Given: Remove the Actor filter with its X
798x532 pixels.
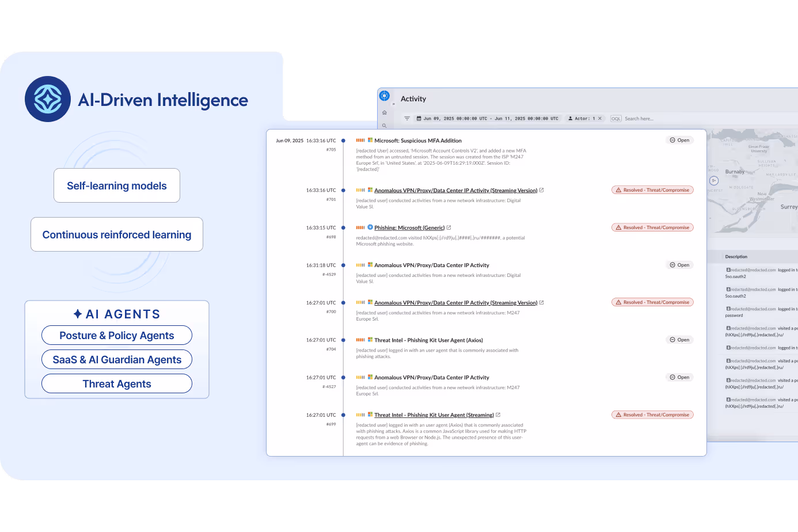Looking at the screenshot, I should 600,119.
